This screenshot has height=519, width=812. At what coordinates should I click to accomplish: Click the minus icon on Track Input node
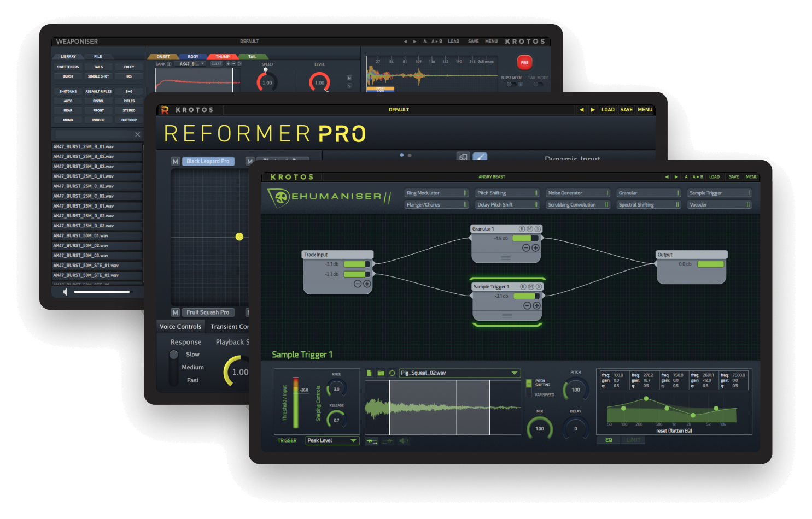pyautogui.click(x=358, y=284)
